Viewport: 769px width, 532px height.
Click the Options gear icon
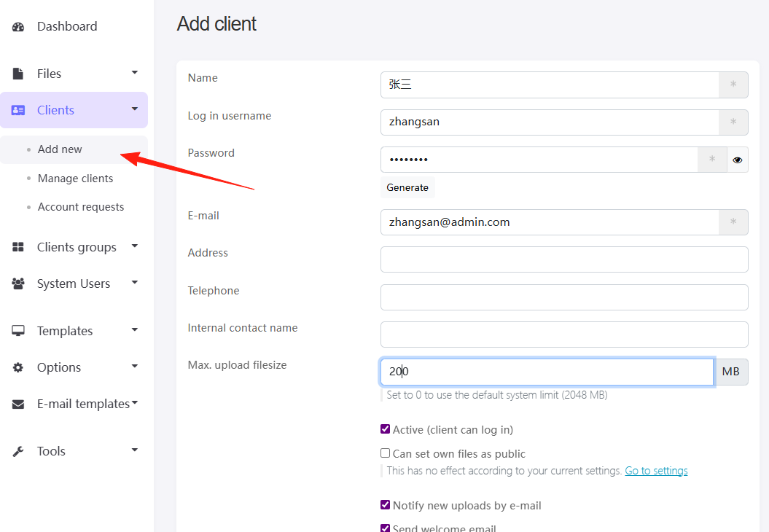pos(18,367)
